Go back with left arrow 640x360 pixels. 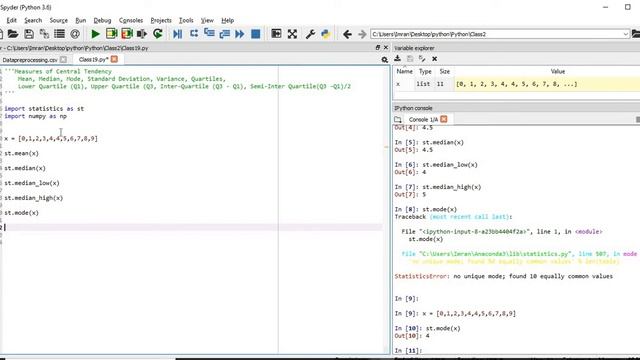pyautogui.click(x=347, y=34)
